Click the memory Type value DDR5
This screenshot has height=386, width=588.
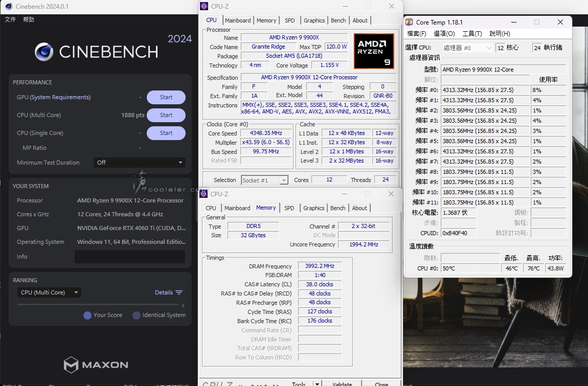[253, 226]
